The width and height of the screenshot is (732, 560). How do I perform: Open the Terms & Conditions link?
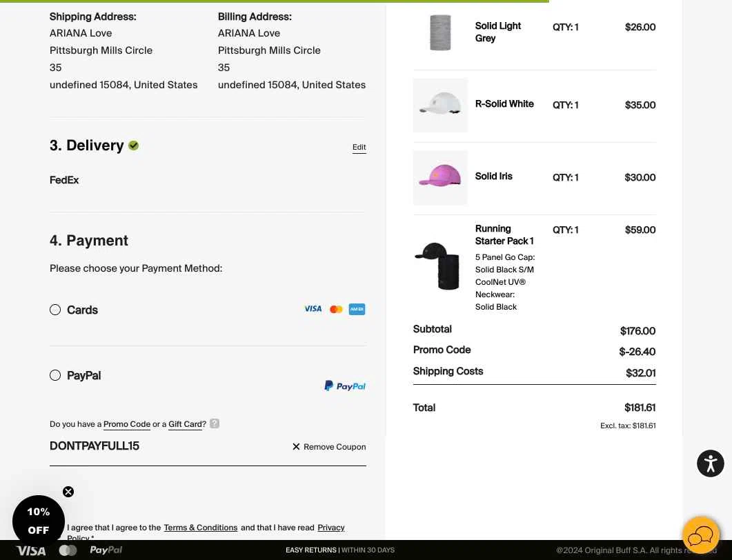201,528
